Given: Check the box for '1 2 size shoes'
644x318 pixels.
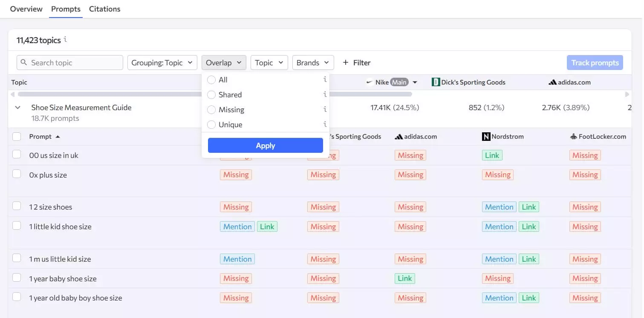Looking at the screenshot, I should [x=17, y=206].
